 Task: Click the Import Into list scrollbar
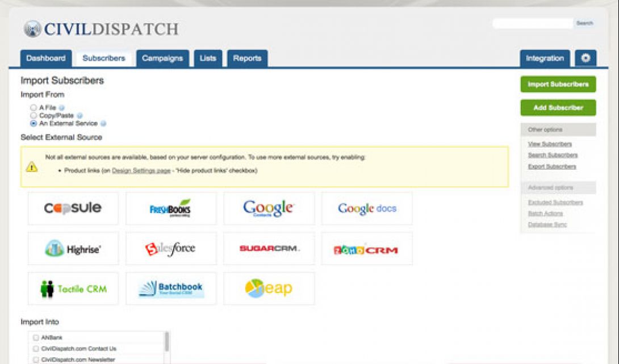pos(167,342)
